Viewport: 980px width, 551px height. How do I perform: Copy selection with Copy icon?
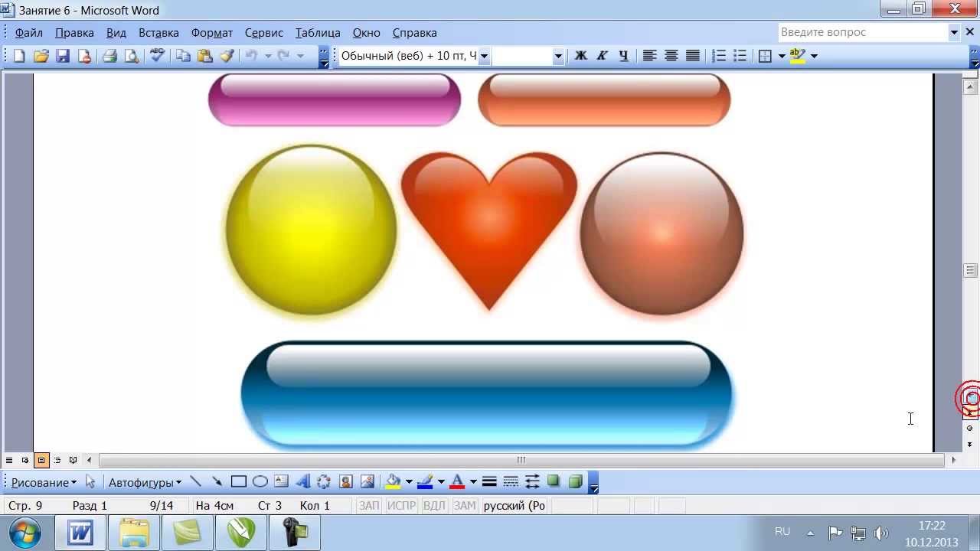pos(183,56)
